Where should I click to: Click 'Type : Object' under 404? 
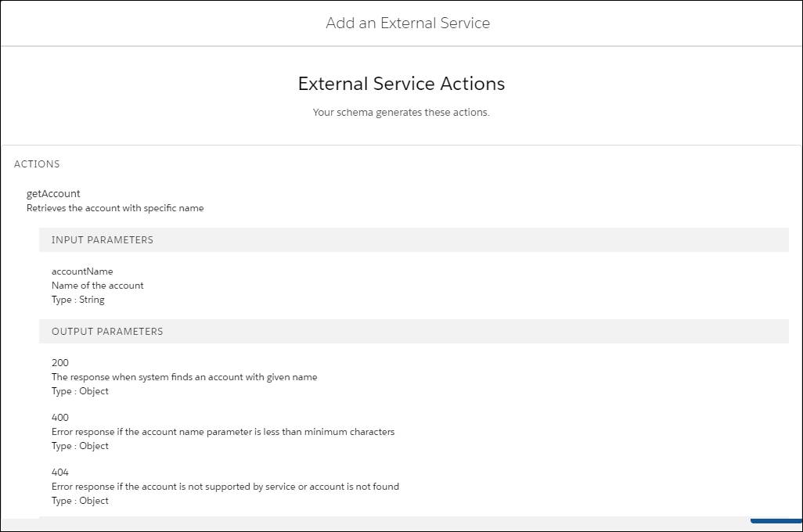coord(80,501)
